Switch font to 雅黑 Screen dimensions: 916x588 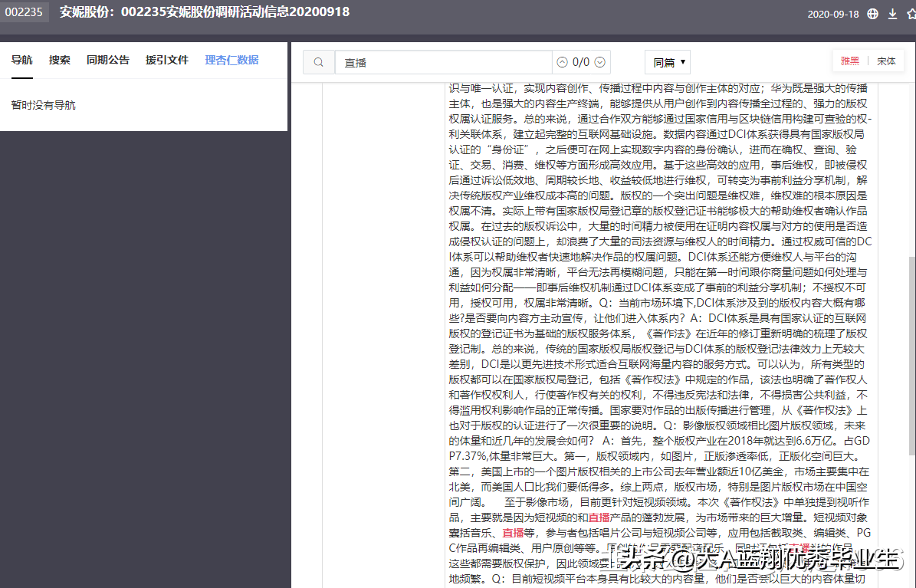click(x=849, y=60)
